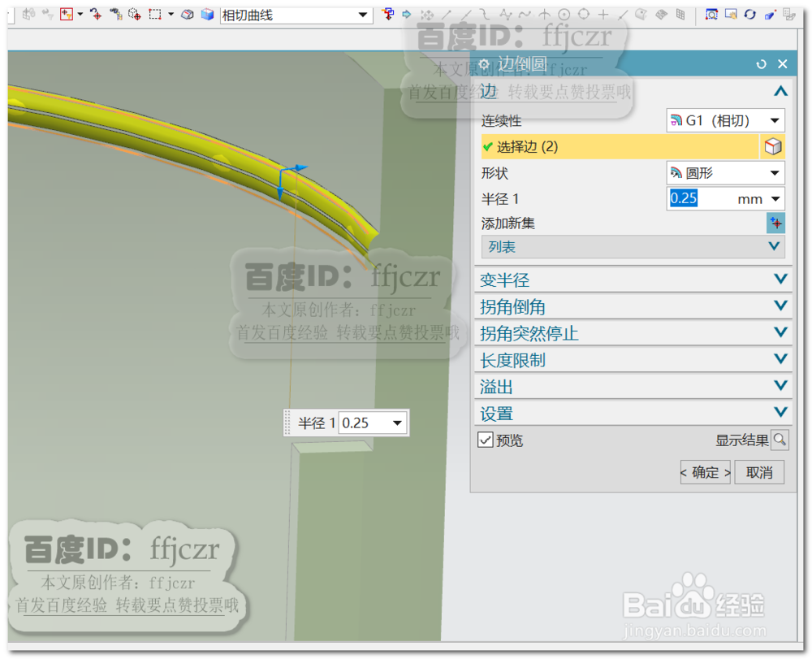
Task: Toggle the arc center snap icon
Action: [x=564, y=14]
